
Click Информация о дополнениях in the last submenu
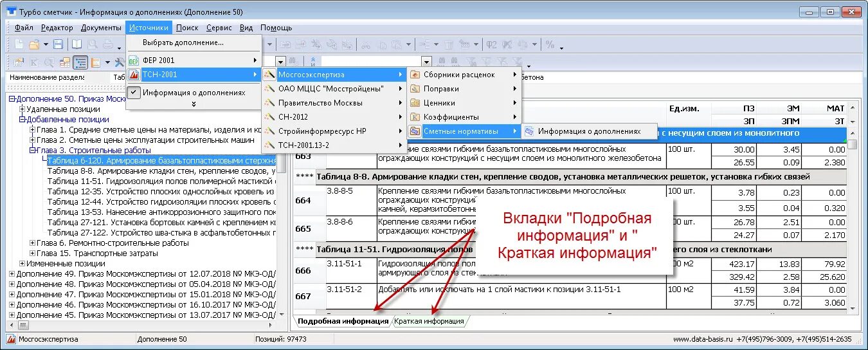(590, 131)
